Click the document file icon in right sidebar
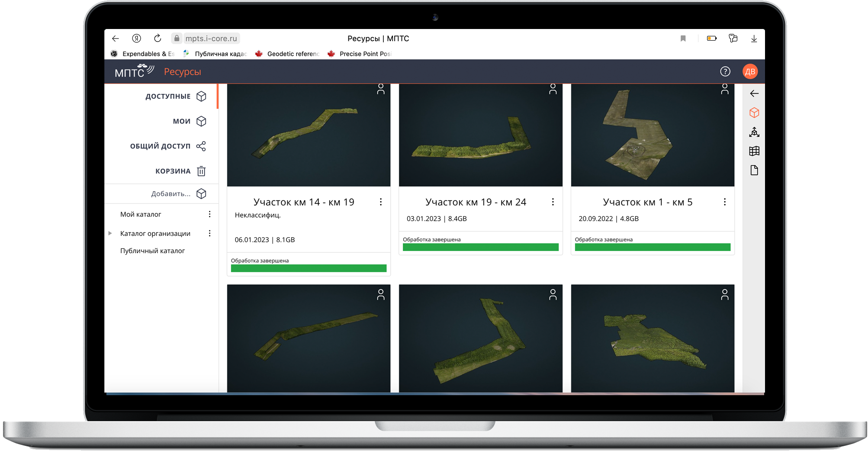 coord(754,170)
